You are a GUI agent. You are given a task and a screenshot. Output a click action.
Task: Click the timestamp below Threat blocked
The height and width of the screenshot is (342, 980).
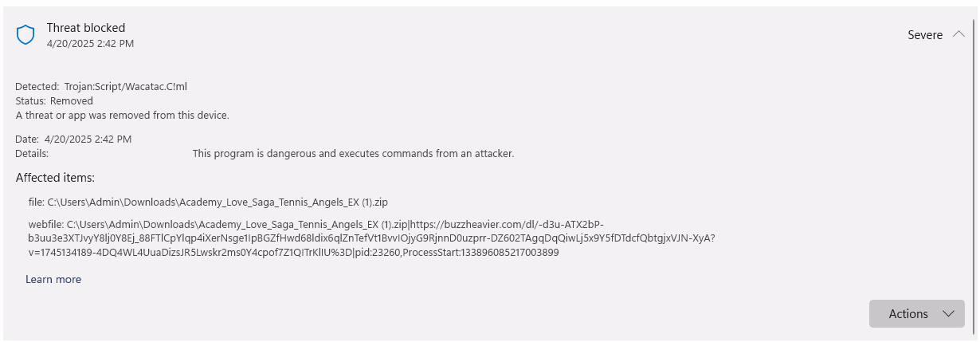point(90,44)
